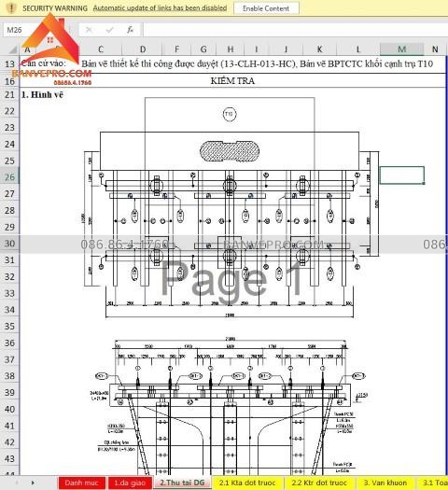Click inside the empty formula bar
This screenshot has width=448, height=490.
click(x=295, y=30)
